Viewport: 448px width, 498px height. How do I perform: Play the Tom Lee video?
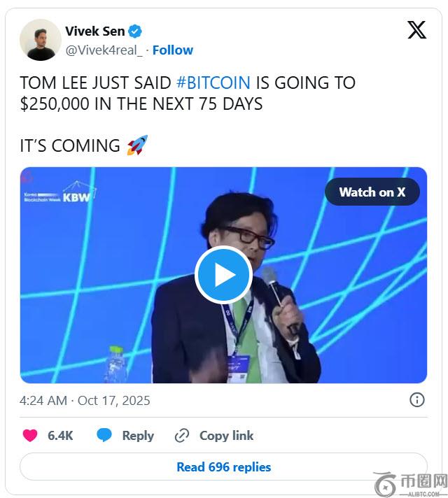point(223,275)
